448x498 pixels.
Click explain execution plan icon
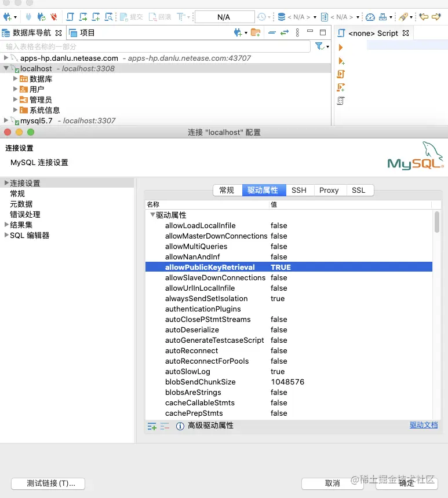click(x=341, y=101)
